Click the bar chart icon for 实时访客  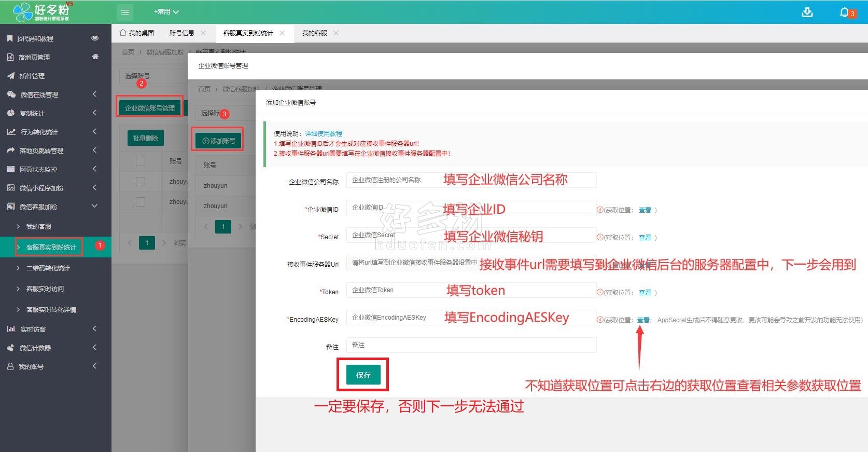(x=11, y=329)
